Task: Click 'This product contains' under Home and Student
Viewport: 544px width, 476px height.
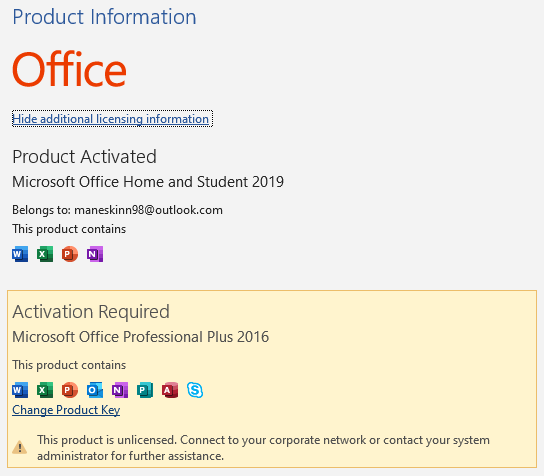Action: [x=69, y=229]
